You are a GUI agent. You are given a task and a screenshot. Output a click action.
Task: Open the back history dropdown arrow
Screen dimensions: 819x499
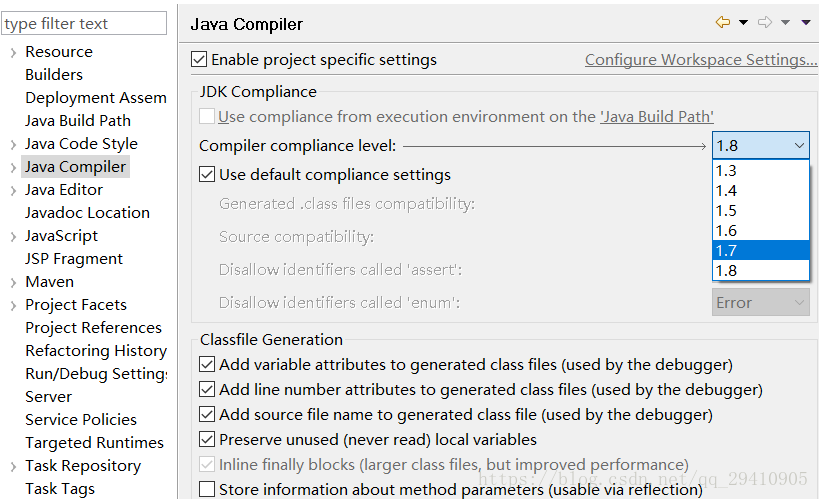(x=743, y=22)
